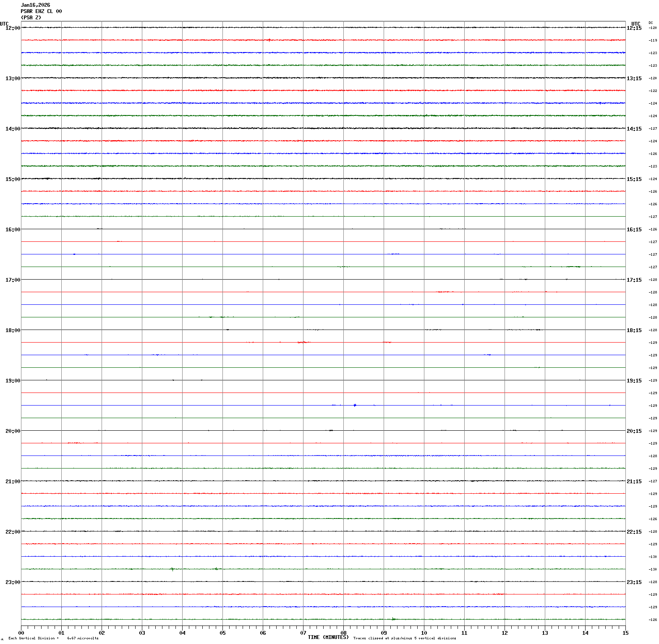Click the 23:00 hour label on left
The width and height of the screenshot is (659, 644).
[13, 582]
